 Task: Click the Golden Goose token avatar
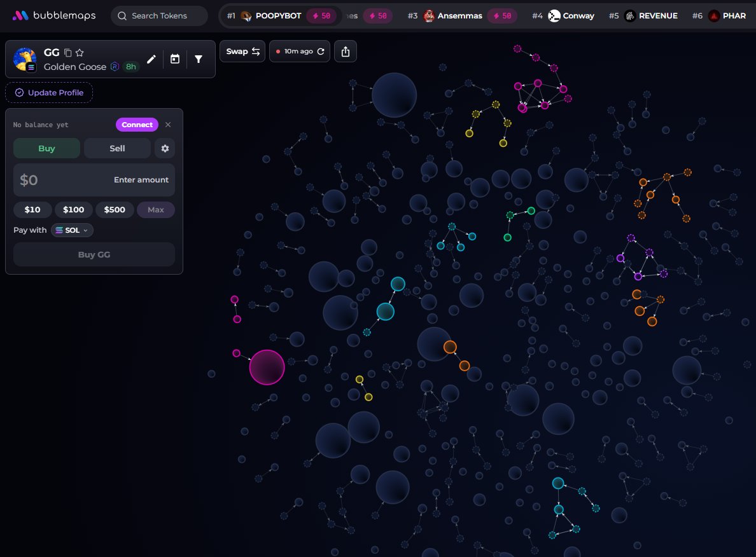pyautogui.click(x=25, y=59)
